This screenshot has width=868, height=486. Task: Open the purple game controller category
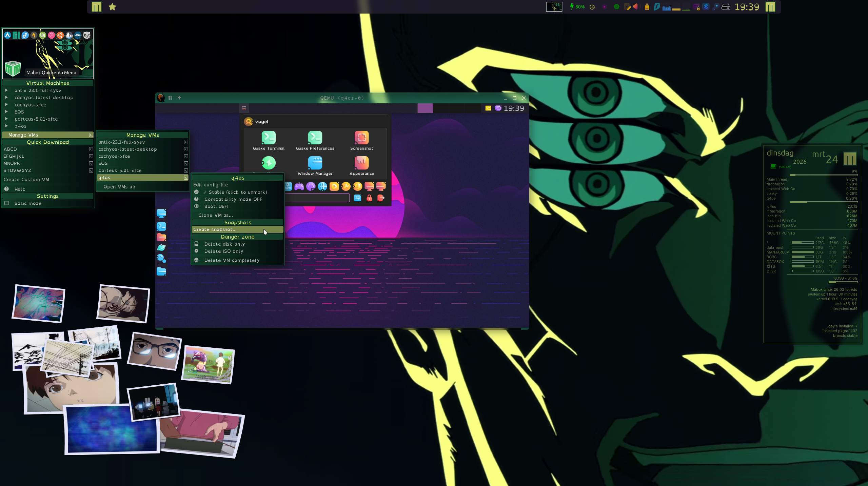coord(299,186)
